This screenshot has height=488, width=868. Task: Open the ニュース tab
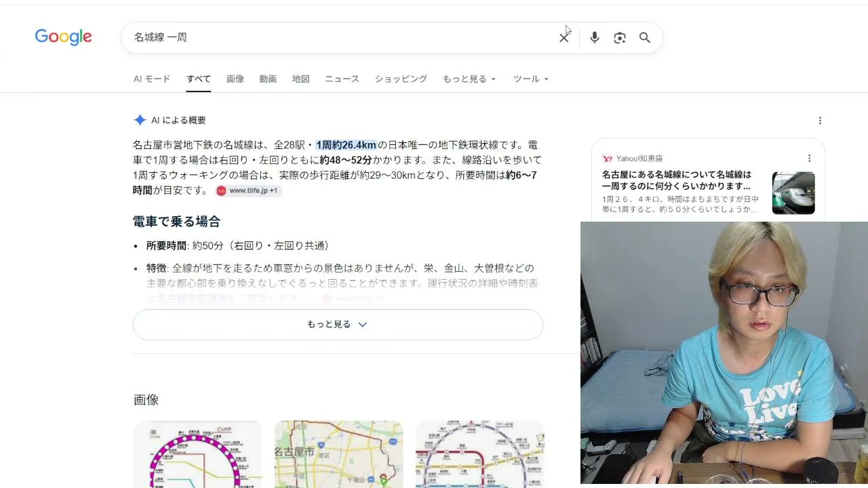pyautogui.click(x=342, y=79)
